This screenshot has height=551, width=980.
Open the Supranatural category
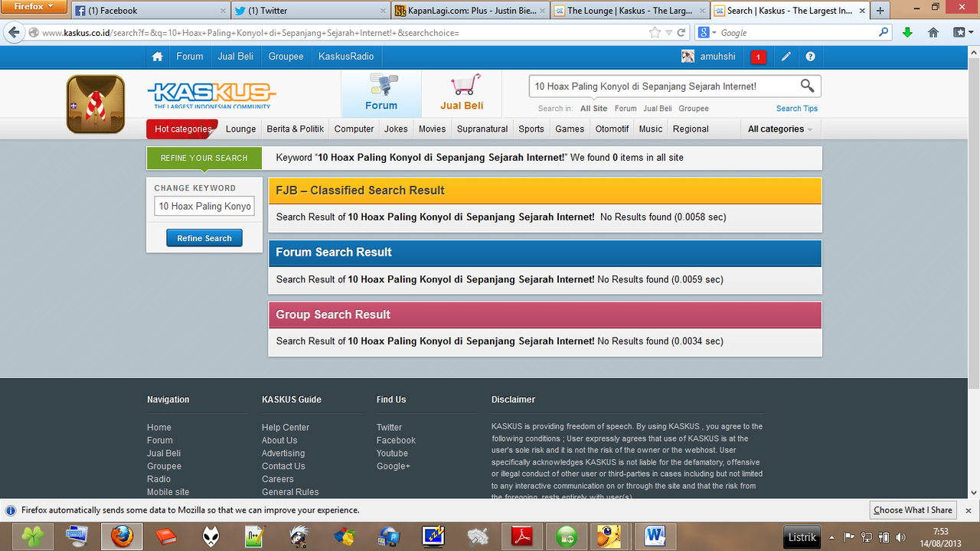click(482, 129)
